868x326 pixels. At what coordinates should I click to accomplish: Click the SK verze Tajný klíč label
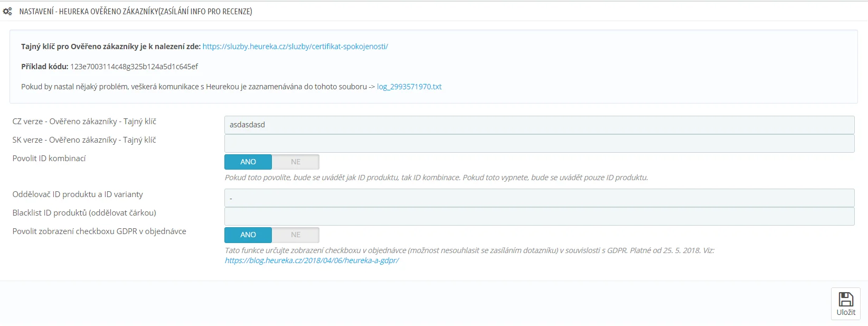point(84,140)
